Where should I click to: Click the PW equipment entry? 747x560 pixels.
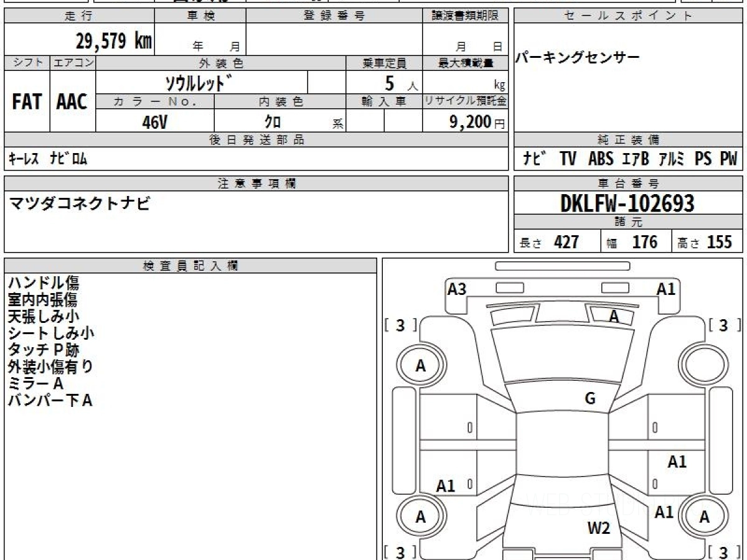(729, 159)
